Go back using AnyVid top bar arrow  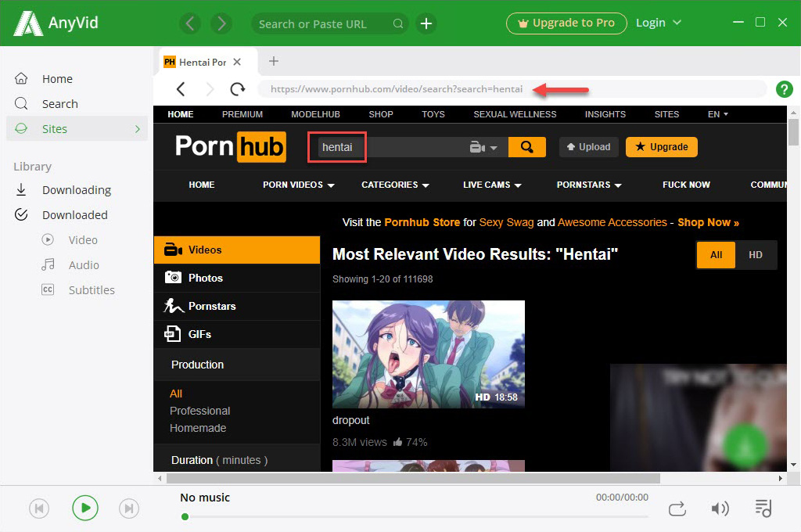click(189, 23)
